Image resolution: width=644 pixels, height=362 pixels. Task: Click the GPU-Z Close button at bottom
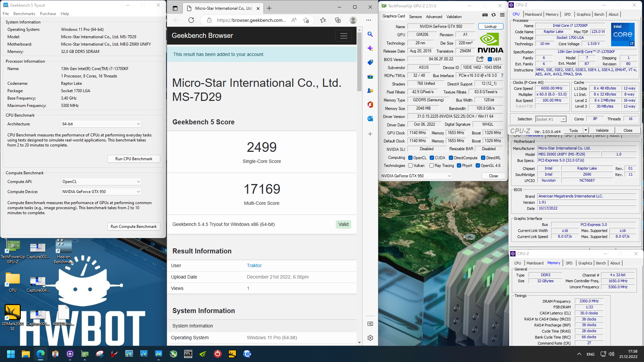pyautogui.click(x=493, y=176)
